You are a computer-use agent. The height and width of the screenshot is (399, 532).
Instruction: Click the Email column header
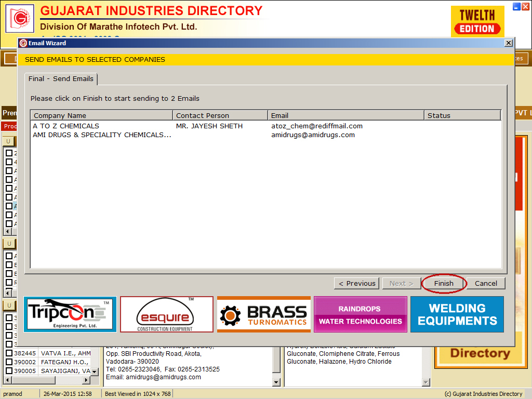click(345, 115)
